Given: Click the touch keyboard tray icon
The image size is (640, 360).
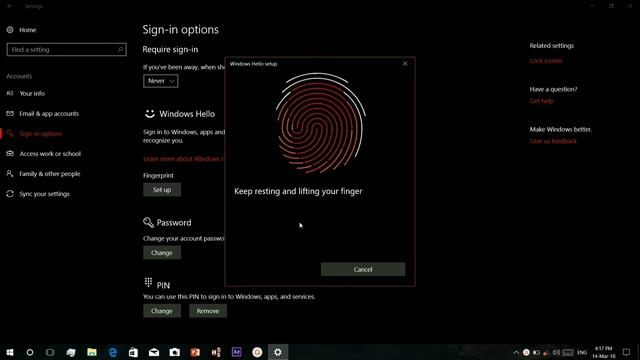Looking at the screenshot, I should tap(568, 353).
